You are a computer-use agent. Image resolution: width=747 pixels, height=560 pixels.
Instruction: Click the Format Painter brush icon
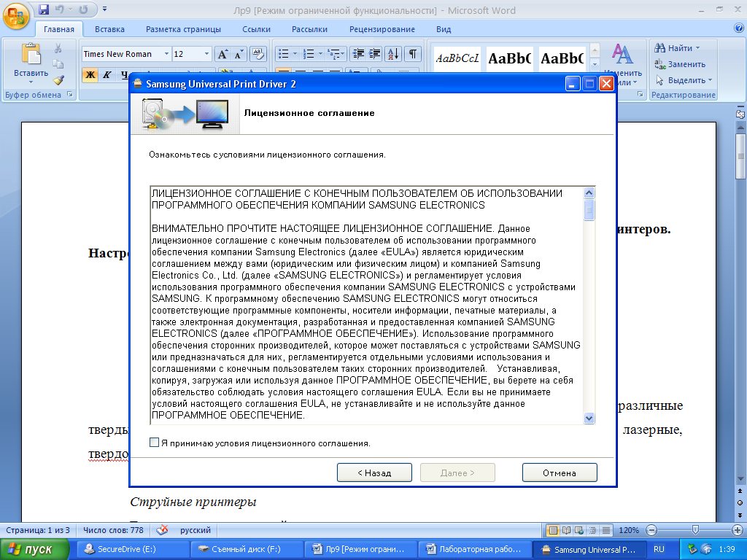[58, 80]
